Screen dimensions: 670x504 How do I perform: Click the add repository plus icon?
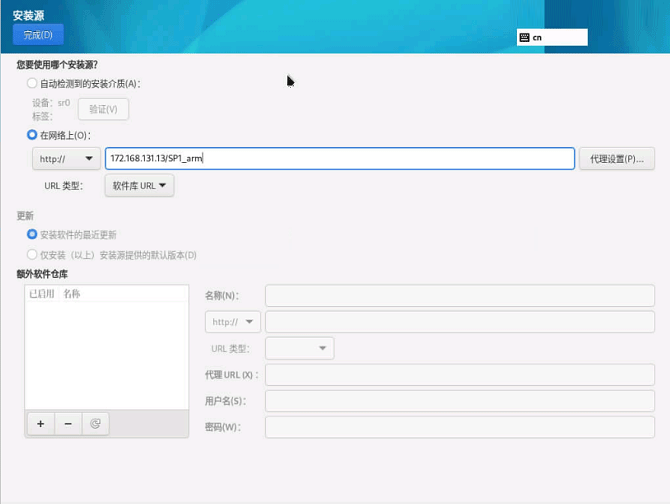click(41, 423)
